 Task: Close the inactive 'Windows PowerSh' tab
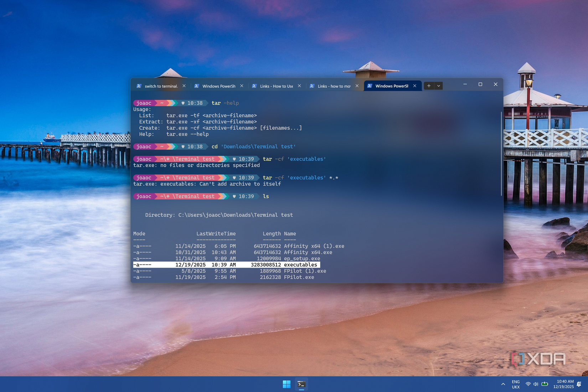[x=242, y=86]
